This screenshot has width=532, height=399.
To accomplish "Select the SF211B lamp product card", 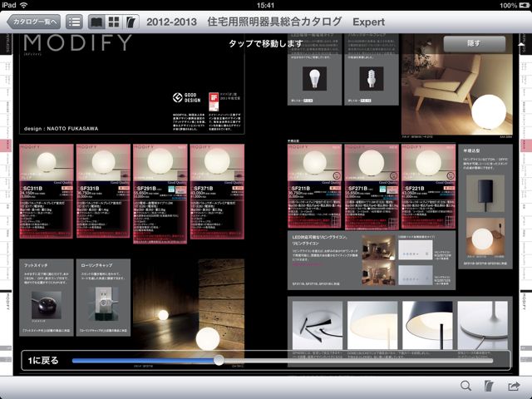I will 314,186.
